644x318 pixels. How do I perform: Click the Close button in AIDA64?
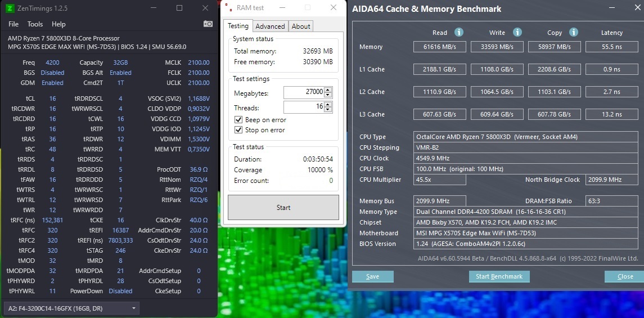click(x=625, y=276)
